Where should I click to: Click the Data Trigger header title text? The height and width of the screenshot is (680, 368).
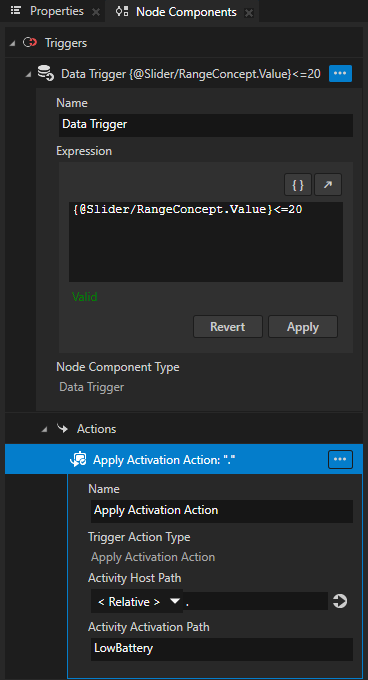(x=191, y=74)
